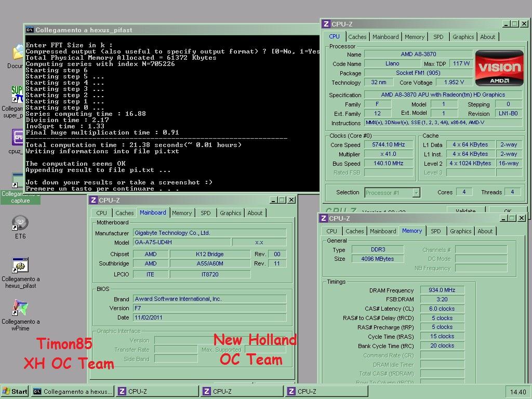Click the CAS# Latency 6.0 clocks value
Viewport: 532px width, 399px height.
click(x=442, y=309)
